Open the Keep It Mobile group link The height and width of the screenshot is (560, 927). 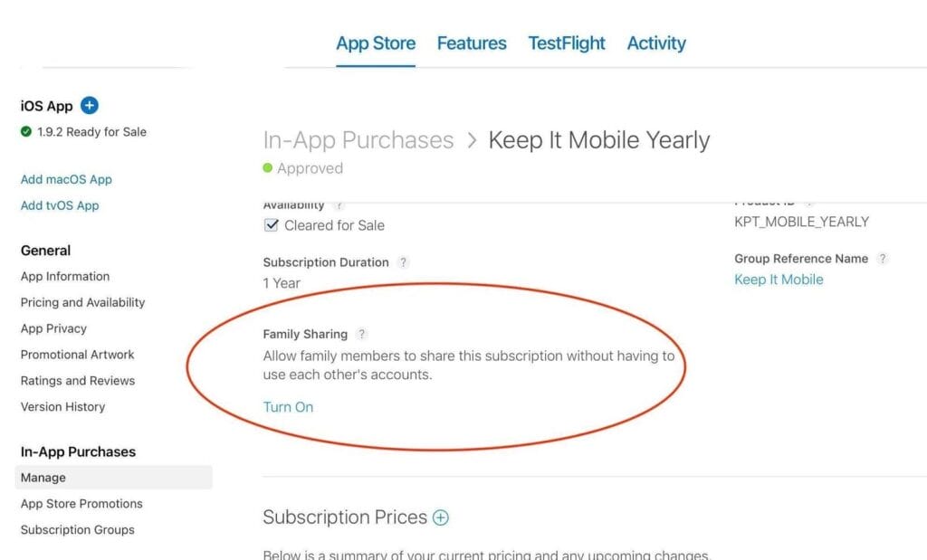tap(779, 280)
